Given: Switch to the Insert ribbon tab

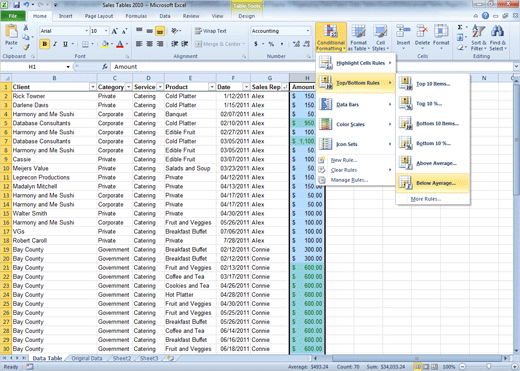Looking at the screenshot, I should point(65,16).
